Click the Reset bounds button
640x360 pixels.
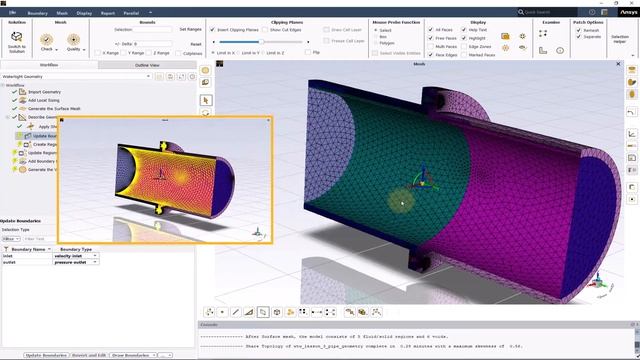coord(196,44)
